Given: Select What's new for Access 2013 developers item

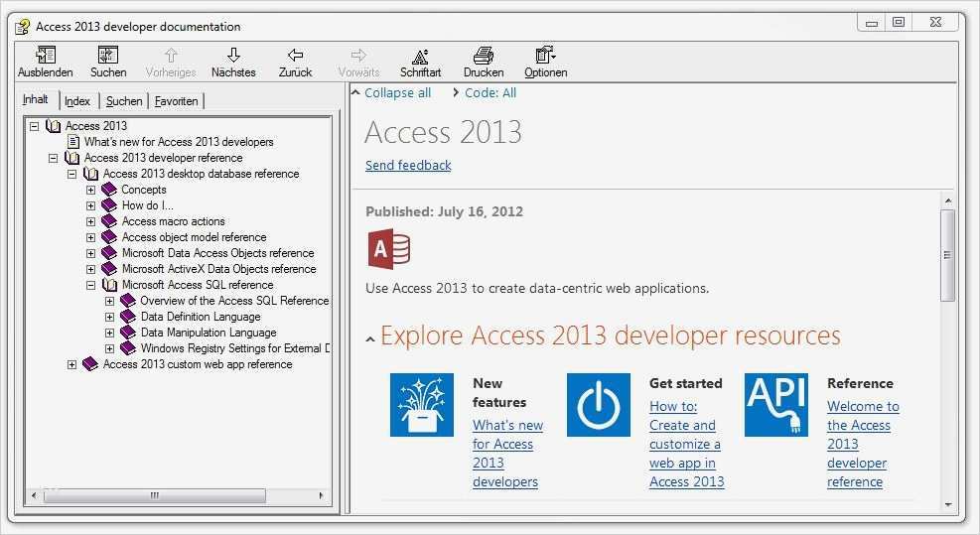Looking at the screenshot, I should pyautogui.click(x=179, y=142).
